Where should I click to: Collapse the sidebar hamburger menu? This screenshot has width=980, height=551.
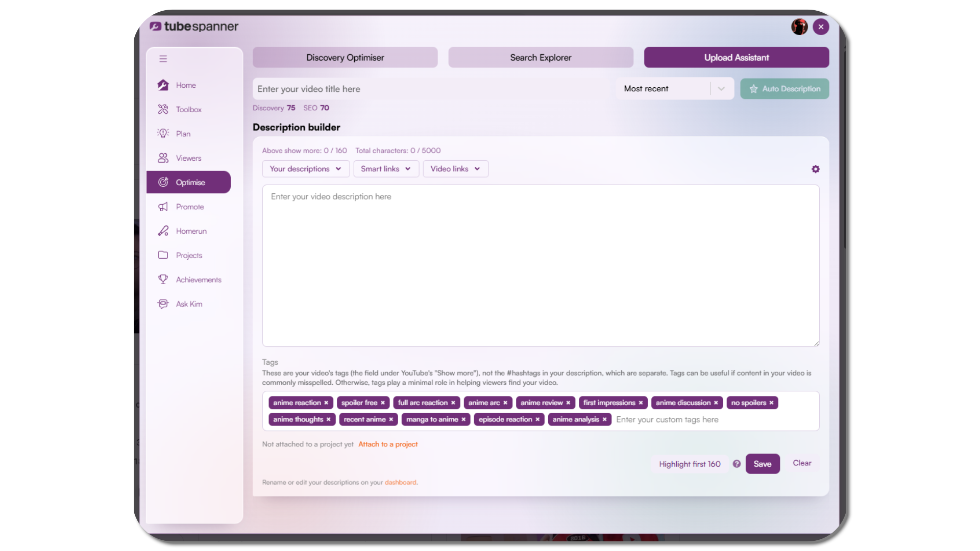pyautogui.click(x=163, y=59)
